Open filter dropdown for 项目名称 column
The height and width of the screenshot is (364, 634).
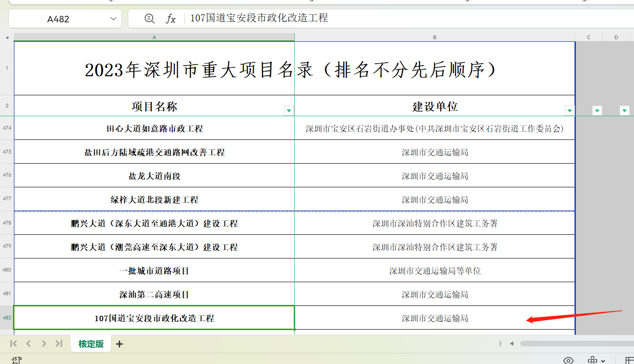[x=289, y=111]
